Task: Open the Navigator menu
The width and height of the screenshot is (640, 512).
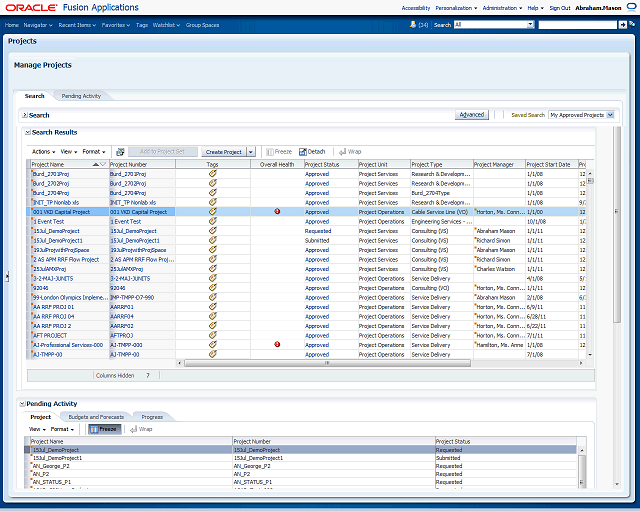Action: 38,23
